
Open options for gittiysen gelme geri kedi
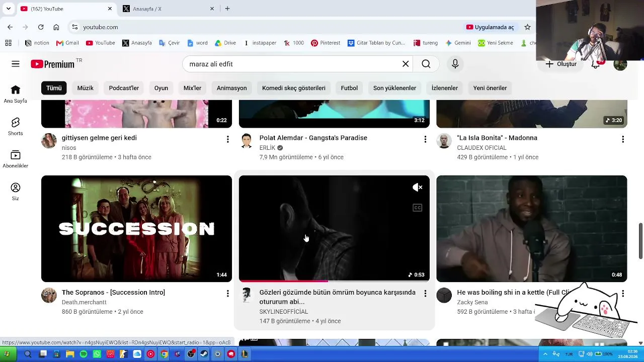tap(227, 139)
